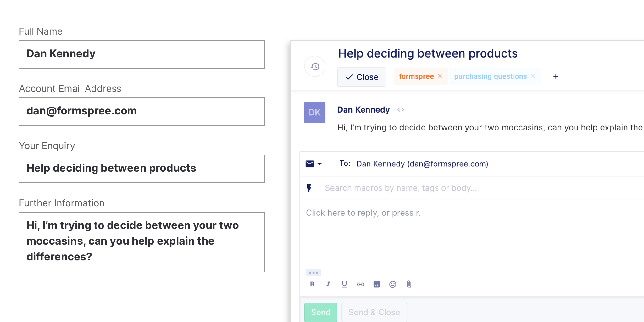This screenshot has width=644, height=322.
Task: Click the Send & Close button
Action: [x=374, y=312]
